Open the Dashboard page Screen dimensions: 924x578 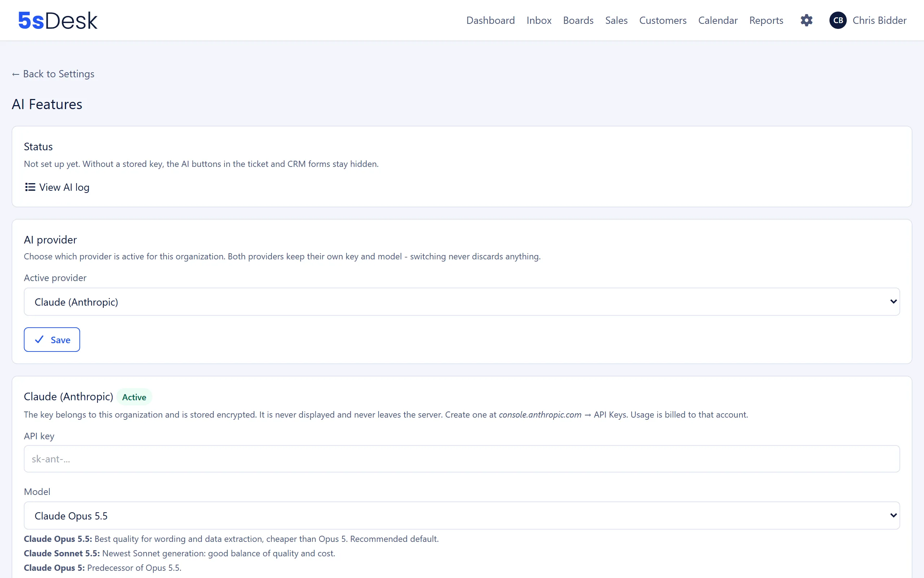[x=490, y=20]
